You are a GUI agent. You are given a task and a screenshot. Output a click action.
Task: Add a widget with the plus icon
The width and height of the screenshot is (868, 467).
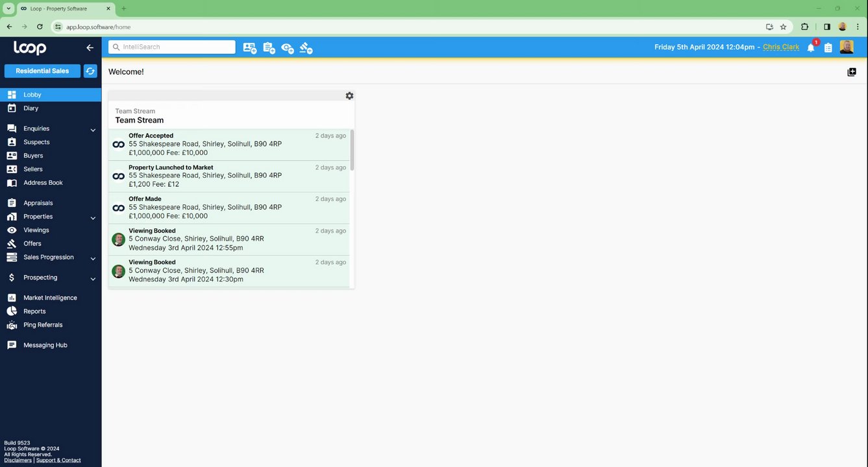(x=852, y=72)
